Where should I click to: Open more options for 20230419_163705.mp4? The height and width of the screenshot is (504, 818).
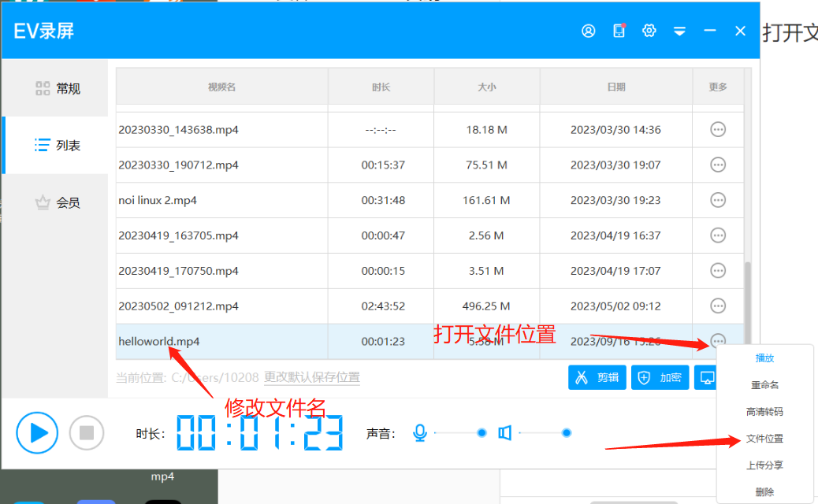pos(718,235)
